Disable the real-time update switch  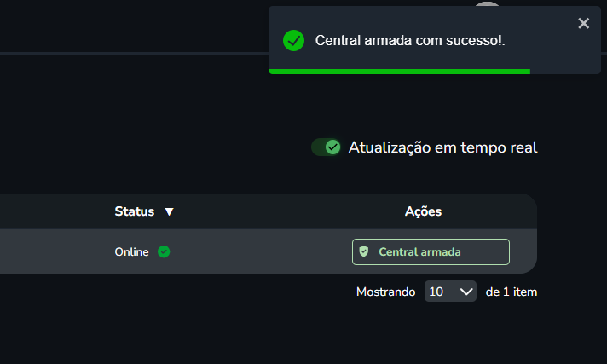(326, 147)
